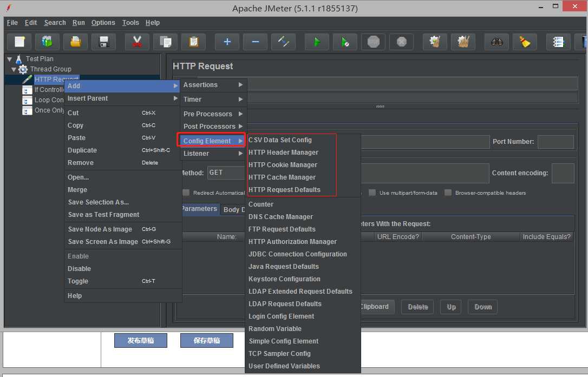Viewport: 588px width, 377px height.
Task: Toggle Use multipart/form-data checkbox
Action: pyautogui.click(x=372, y=193)
